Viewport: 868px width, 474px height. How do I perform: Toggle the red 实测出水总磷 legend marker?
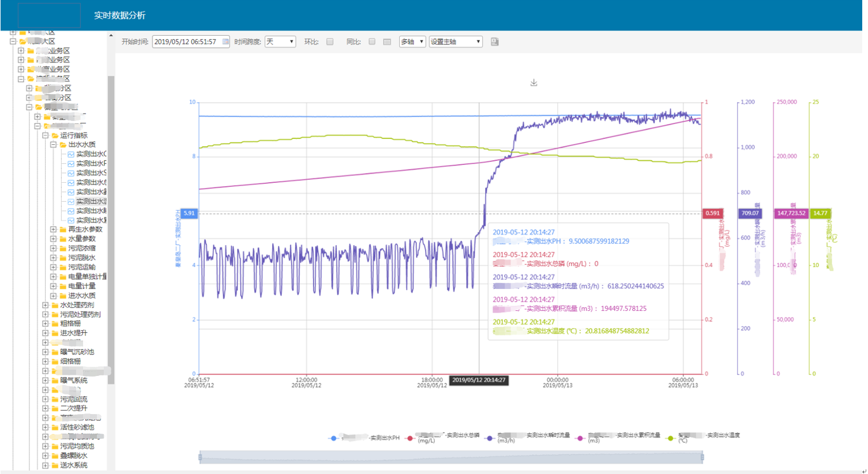410,438
